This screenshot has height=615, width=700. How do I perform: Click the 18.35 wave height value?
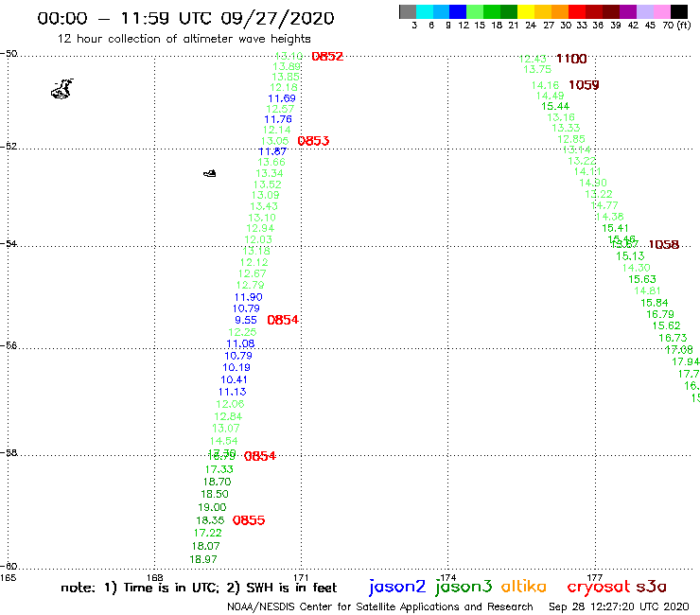[210, 520]
